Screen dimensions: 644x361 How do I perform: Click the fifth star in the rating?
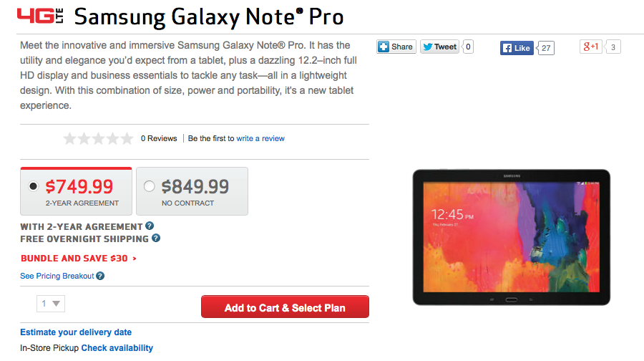pos(127,138)
